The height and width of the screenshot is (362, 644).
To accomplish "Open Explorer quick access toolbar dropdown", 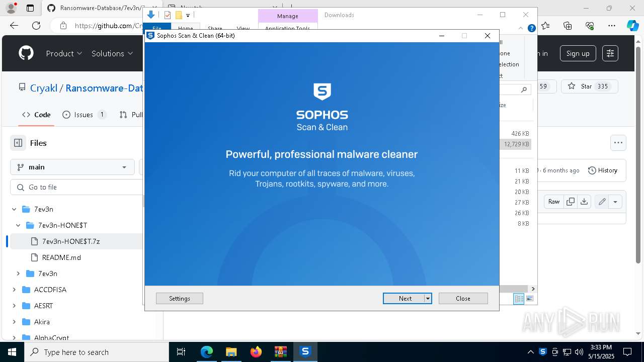I will click(x=188, y=15).
